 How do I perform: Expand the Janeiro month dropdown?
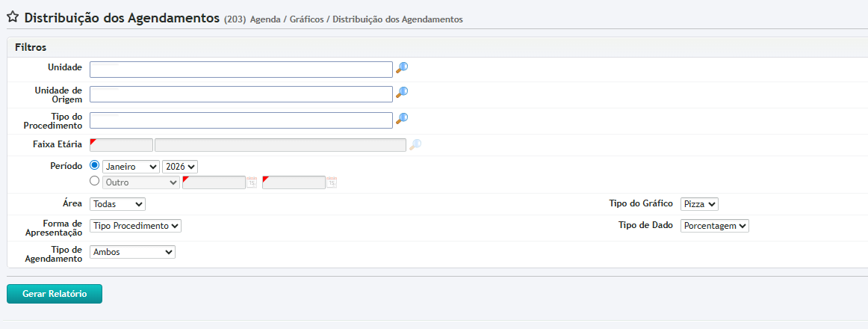click(131, 167)
